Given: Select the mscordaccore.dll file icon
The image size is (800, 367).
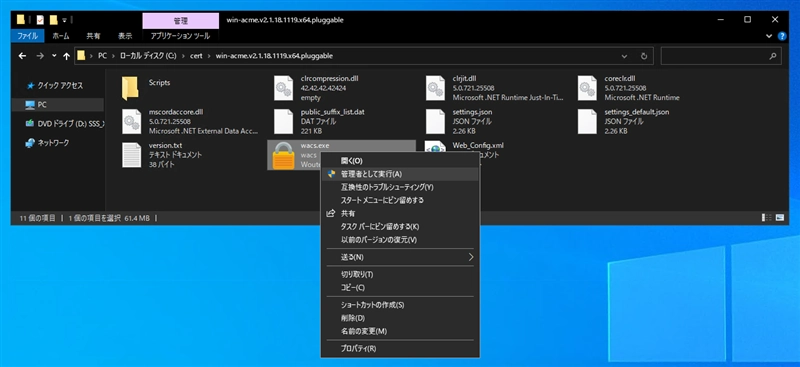Looking at the screenshot, I should coord(131,121).
